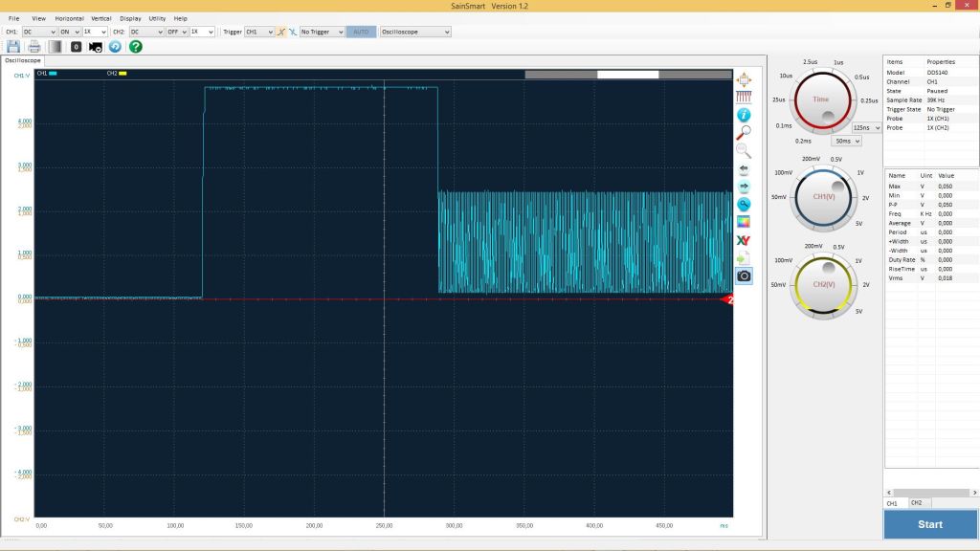Screen dimensions: 980x551
Task: Open help with green question mark
Action: tap(136, 47)
